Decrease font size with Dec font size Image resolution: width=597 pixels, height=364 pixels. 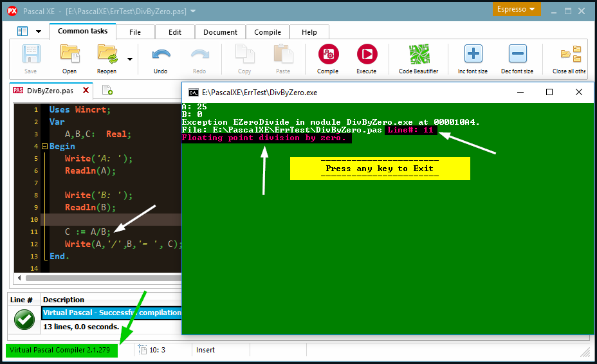(x=517, y=54)
